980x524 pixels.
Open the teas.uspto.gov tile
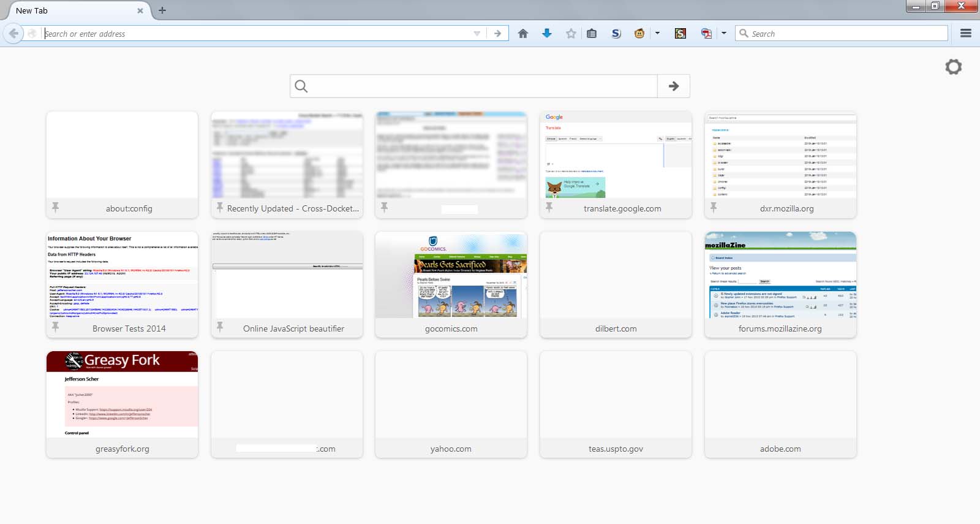coord(616,405)
